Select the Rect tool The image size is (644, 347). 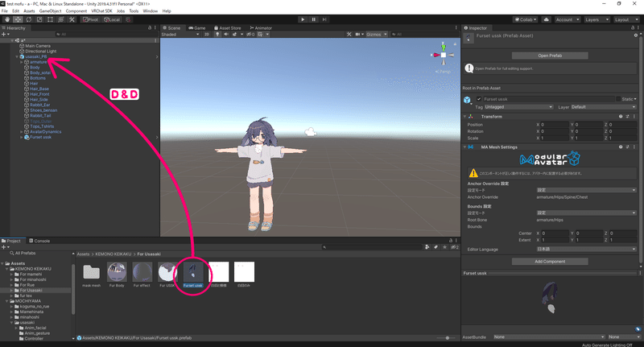(x=50, y=19)
